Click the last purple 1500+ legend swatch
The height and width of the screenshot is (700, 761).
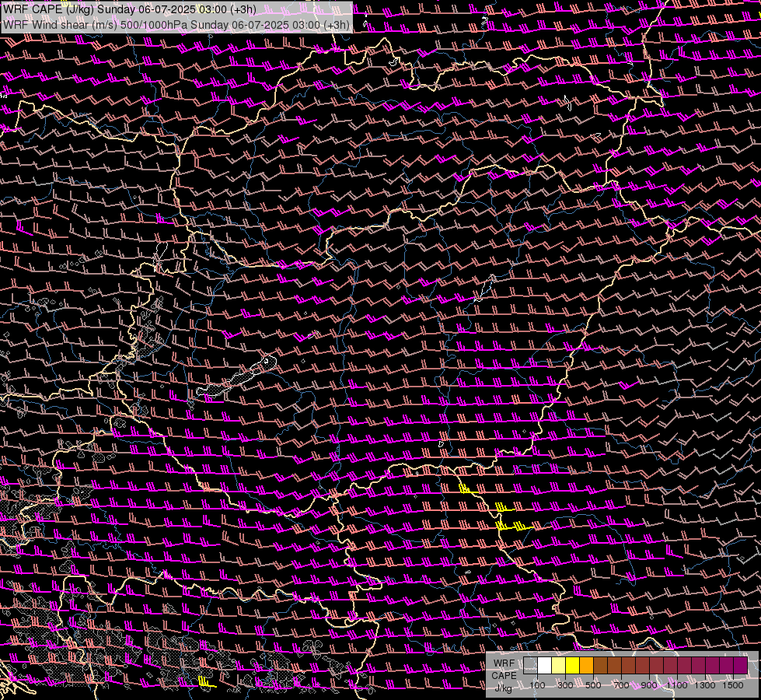pyautogui.click(x=741, y=666)
